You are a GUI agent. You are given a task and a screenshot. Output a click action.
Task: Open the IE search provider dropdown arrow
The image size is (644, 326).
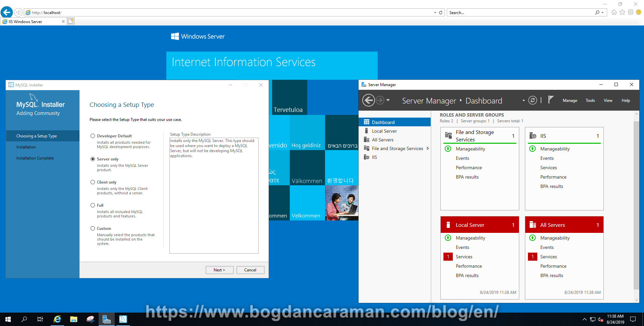[x=603, y=12]
